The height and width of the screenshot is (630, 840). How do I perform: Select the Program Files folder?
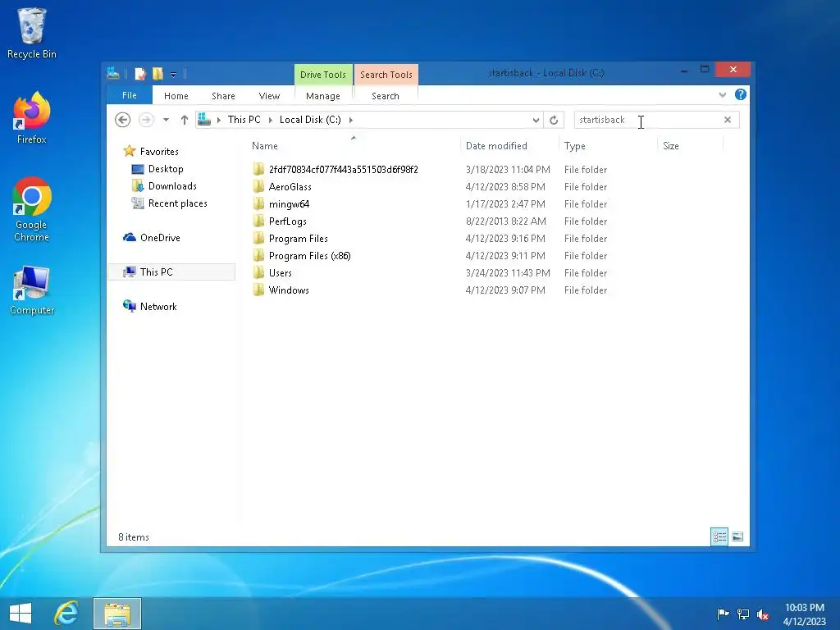click(299, 239)
